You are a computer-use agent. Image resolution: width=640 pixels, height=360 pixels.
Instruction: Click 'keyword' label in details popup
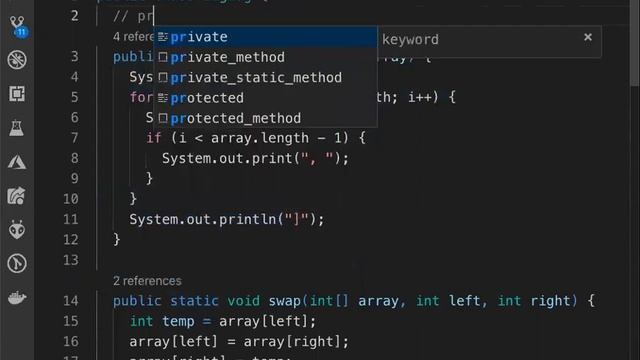click(x=410, y=40)
